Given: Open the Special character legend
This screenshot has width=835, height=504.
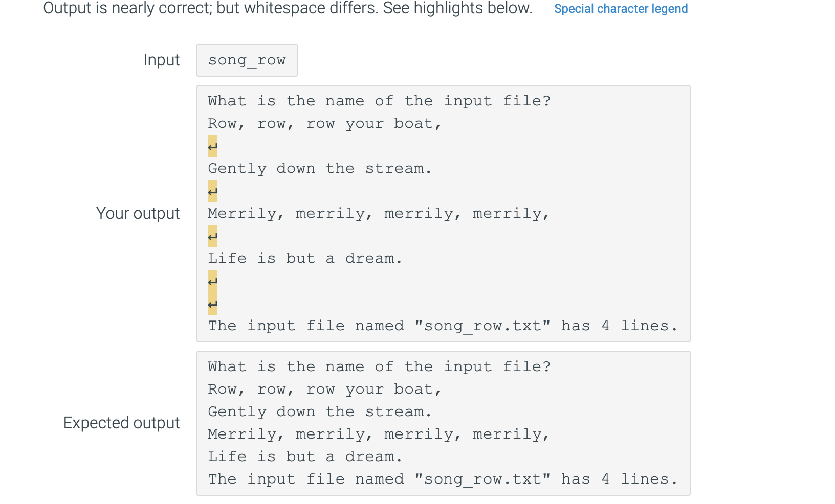Looking at the screenshot, I should point(621,8).
